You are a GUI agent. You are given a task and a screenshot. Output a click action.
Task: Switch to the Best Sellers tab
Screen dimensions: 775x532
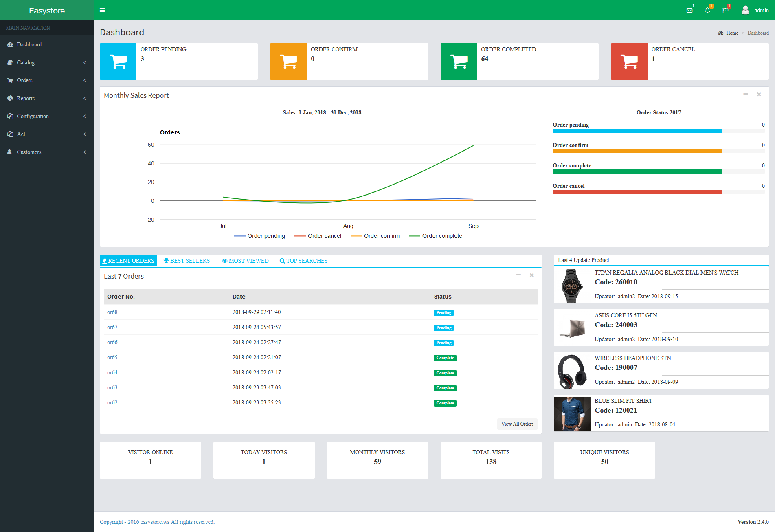click(187, 261)
